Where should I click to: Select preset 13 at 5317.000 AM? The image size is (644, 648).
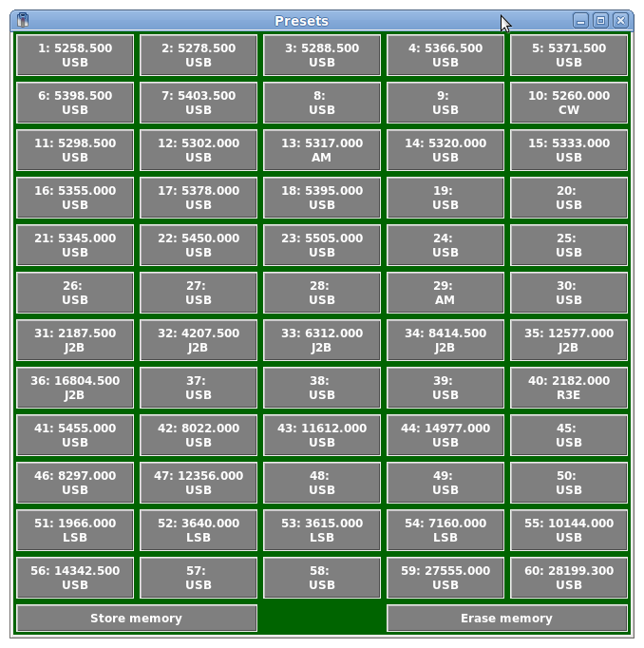[x=322, y=150]
